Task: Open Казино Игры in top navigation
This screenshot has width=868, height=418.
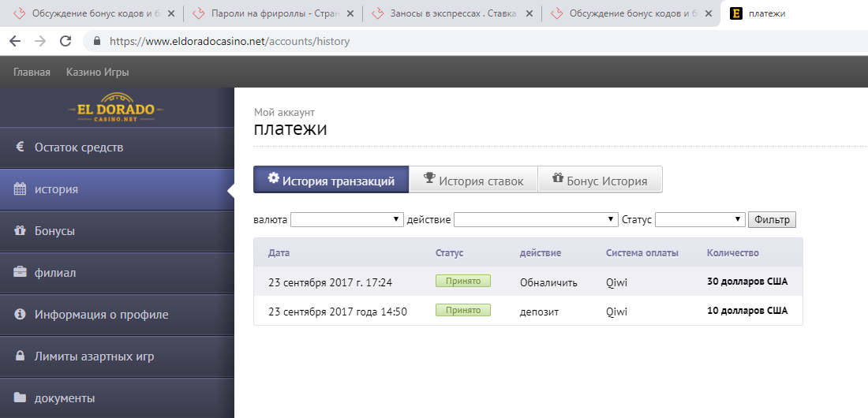Action: [97, 72]
